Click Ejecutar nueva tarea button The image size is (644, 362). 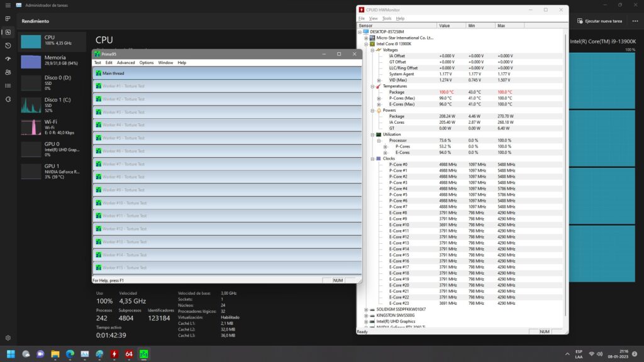[599, 21]
